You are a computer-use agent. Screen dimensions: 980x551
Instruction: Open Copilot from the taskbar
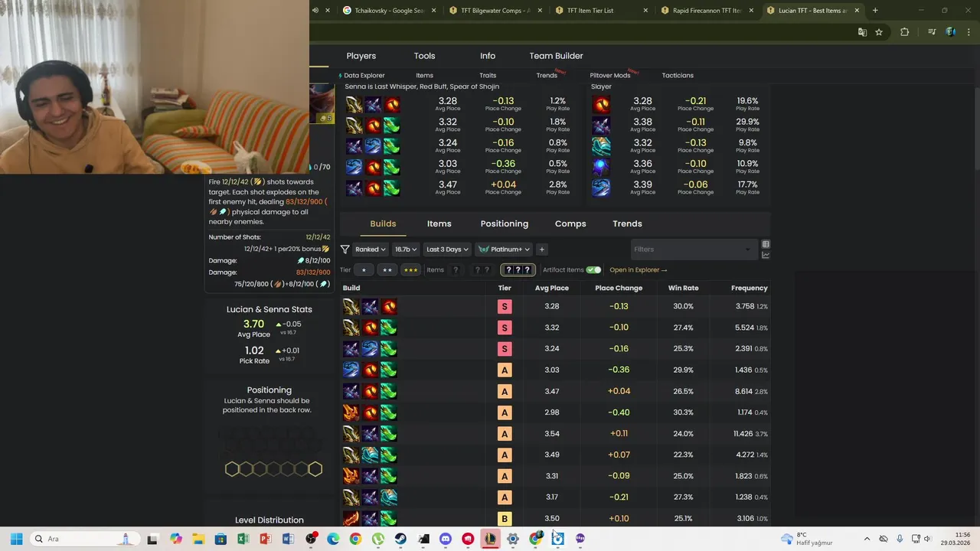[175, 539]
